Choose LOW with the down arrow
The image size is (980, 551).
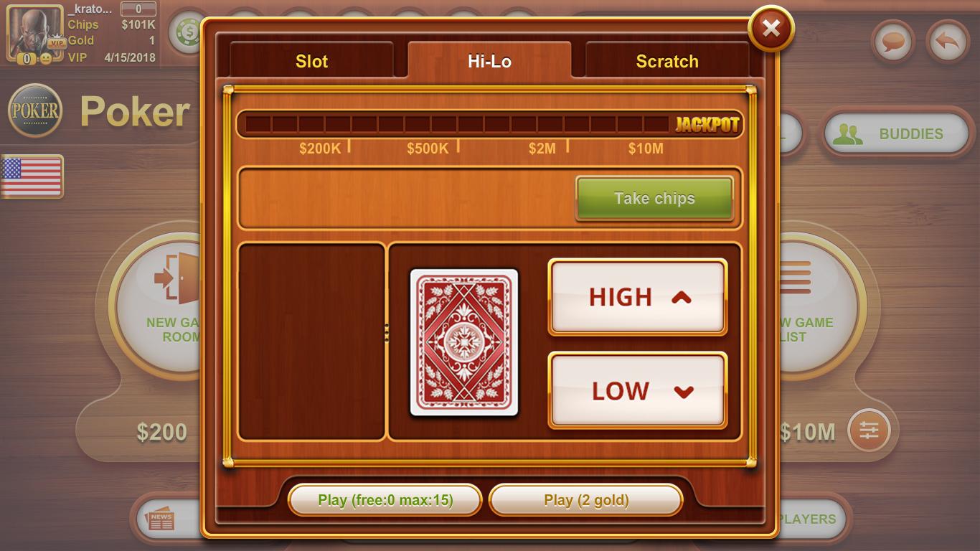pos(638,390)
